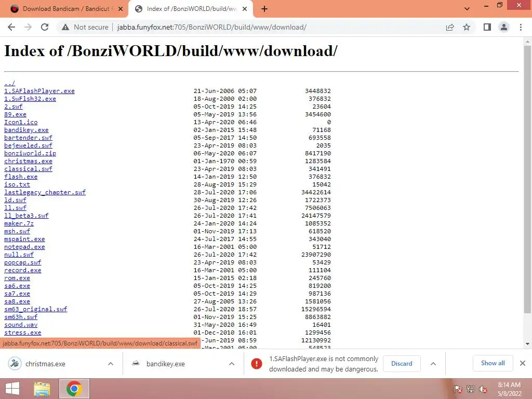Show all downloads
The width and height of the screenshot is (532, 399).
coord(493,363)
